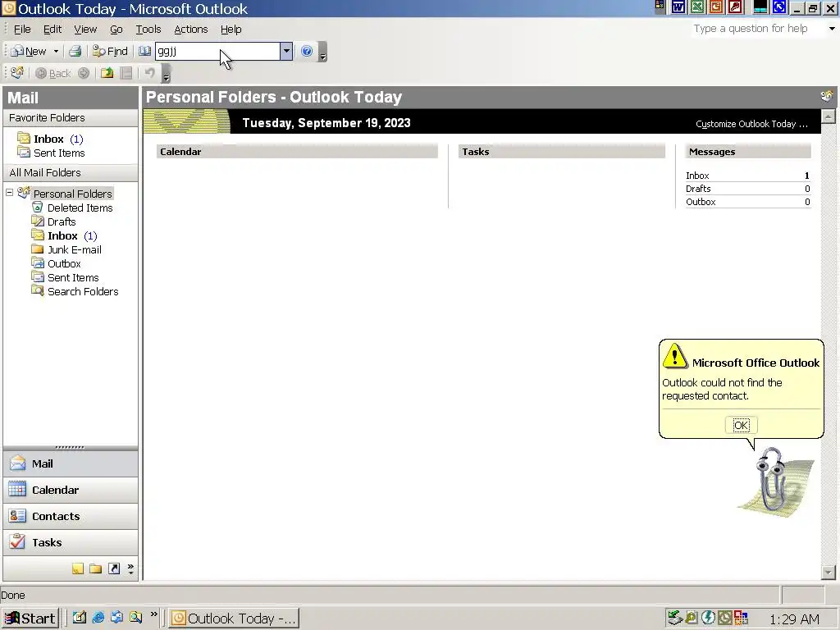Screen dimensions: 840x630
Task: Click the Reading Pane toolbar icon
Action: [126, 73]
